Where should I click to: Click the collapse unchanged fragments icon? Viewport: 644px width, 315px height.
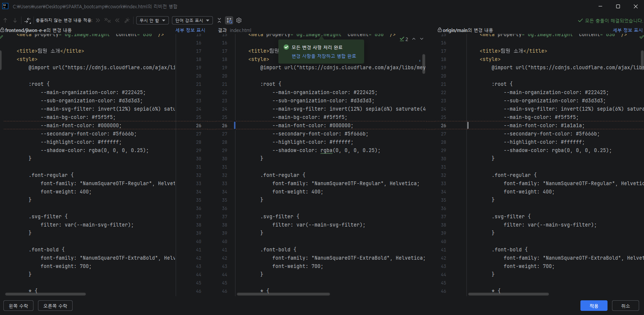pyautogui.click(x=219, y=20)
